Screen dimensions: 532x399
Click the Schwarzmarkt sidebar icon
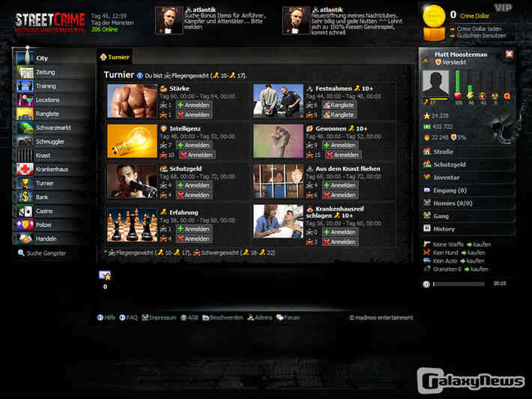(x=25, y=127)
